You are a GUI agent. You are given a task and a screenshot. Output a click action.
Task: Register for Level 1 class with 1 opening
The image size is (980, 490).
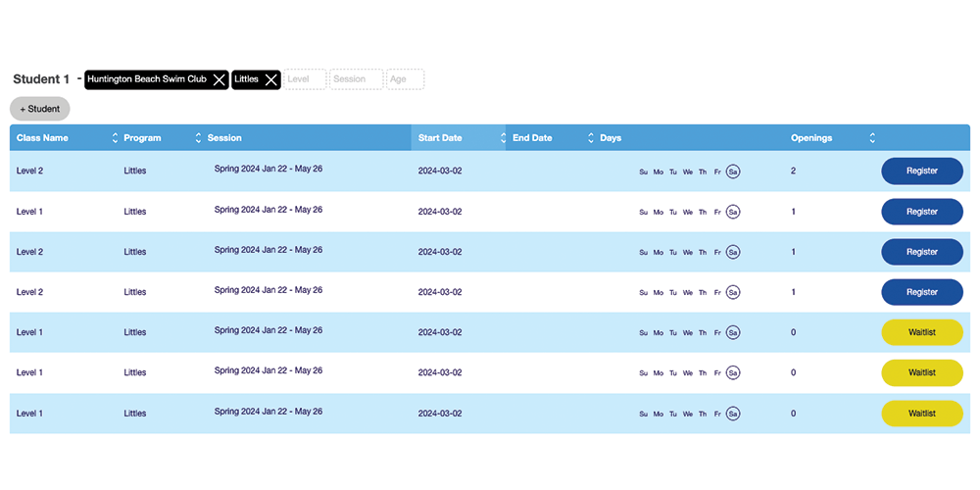922,212
